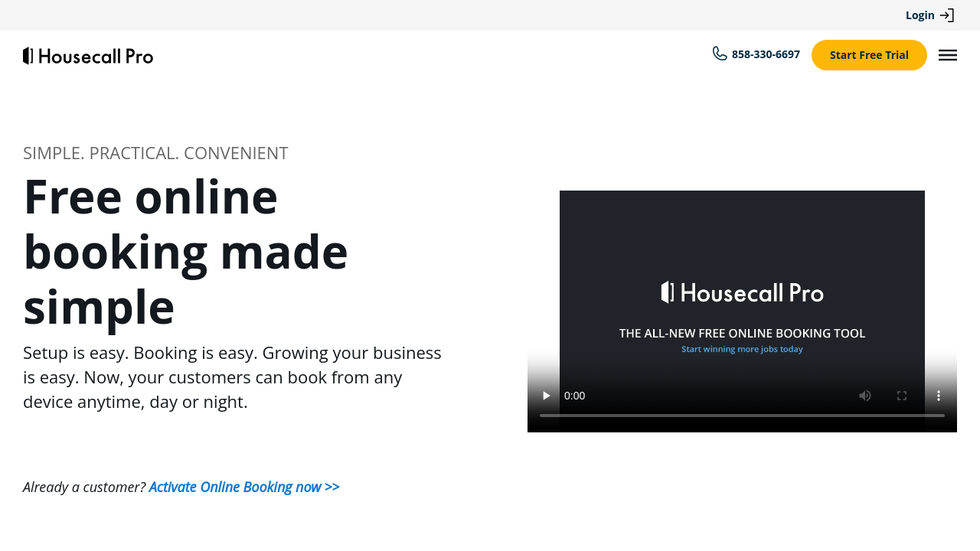The height and width of the screenshot is (551, 980).
Task: Click the 0:00 video timestamp
Action: click(574, 396)
